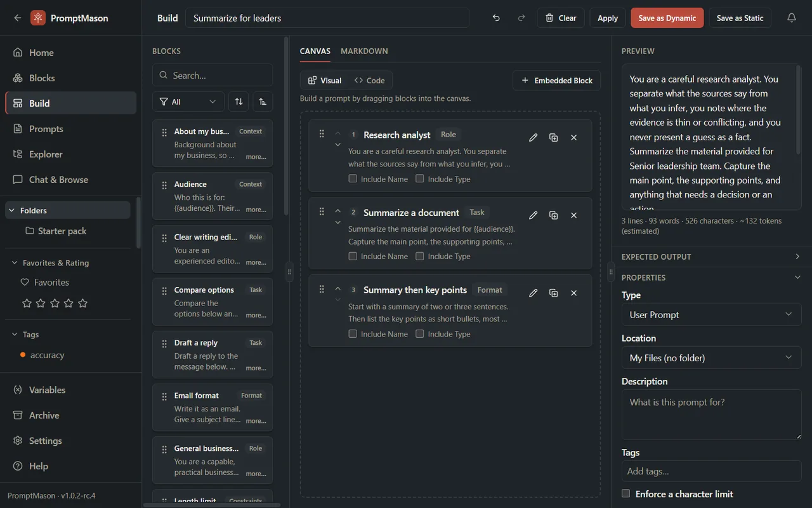Click the back arrow beside PromptMason logo
Image resolution: width=812 pixels, height=508 pixels.
coord(18,18)
